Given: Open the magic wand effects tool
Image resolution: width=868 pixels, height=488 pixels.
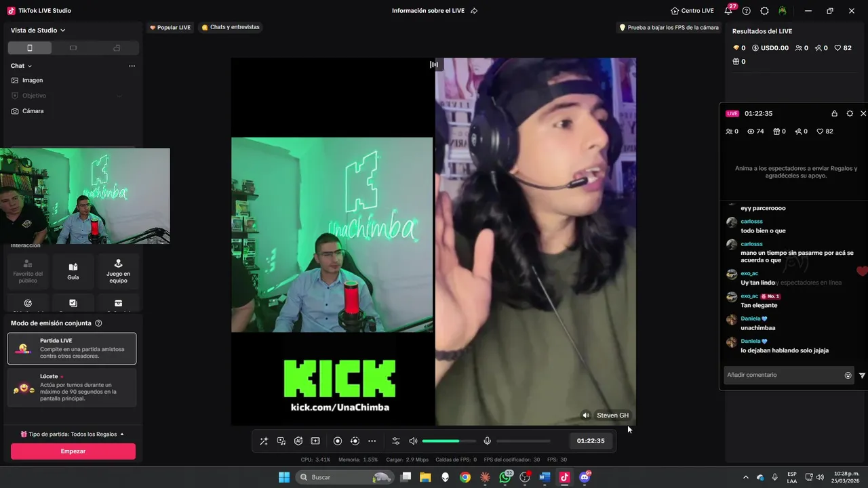Looking at the screenshot, I should click(x=264, y=441).
